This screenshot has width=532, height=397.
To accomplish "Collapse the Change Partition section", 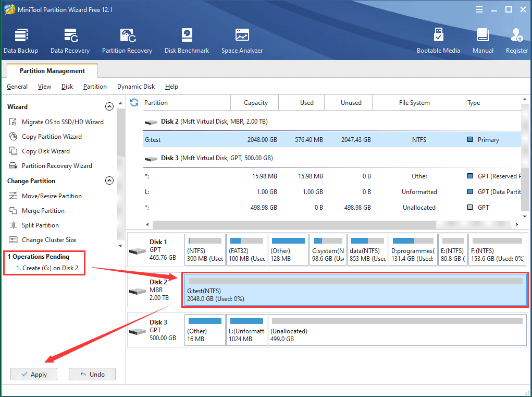I will coord(109,181).
